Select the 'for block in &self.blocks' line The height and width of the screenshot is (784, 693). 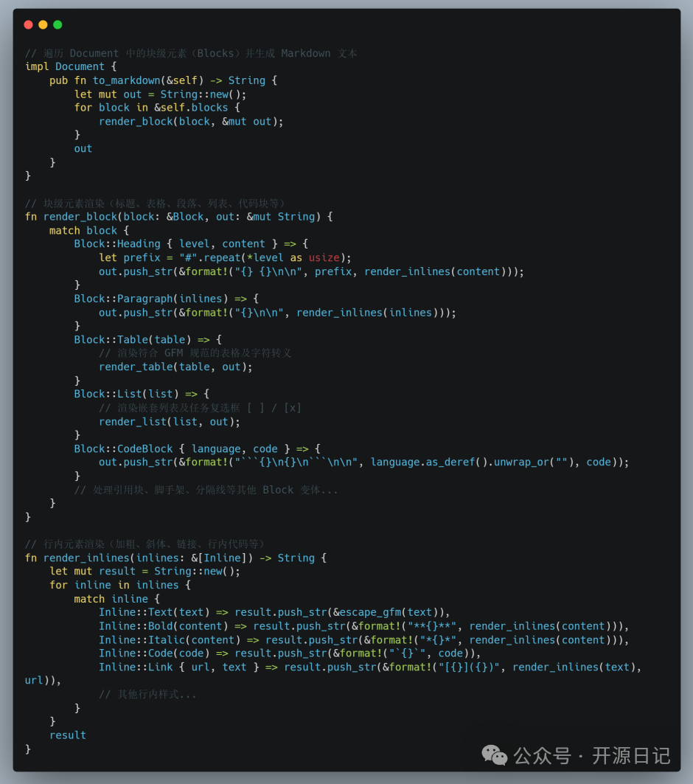(157, 108)
